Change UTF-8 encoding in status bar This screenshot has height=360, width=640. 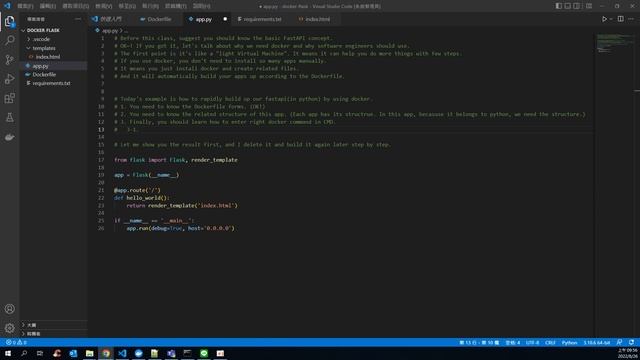point(532,342)
